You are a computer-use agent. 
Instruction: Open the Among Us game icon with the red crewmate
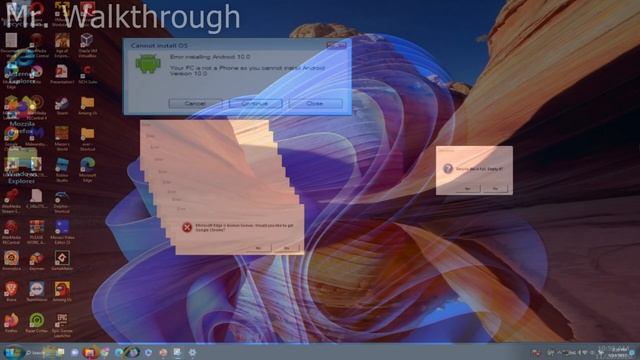point(62,291)
